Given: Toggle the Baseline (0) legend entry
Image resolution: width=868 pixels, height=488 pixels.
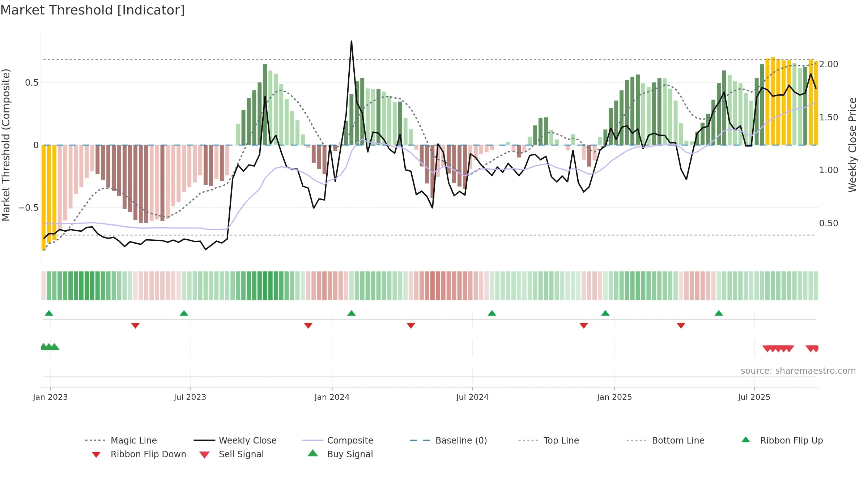Looking at the screenshot, I should [x=448, y=440].
